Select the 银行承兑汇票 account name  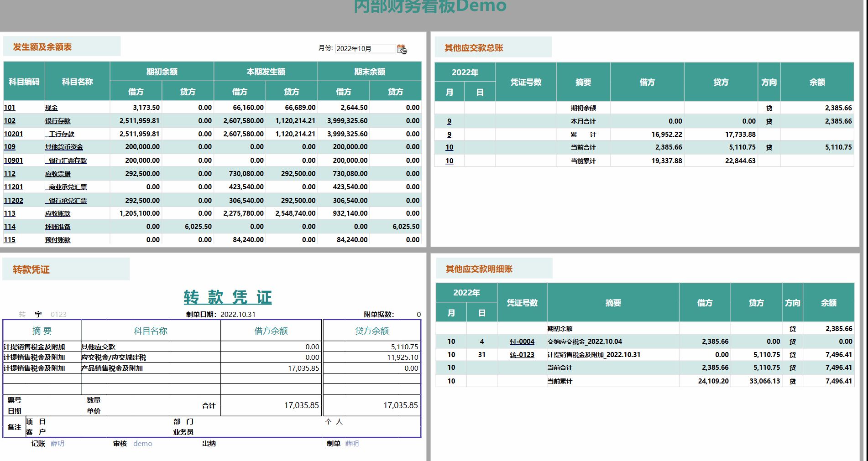66,201
